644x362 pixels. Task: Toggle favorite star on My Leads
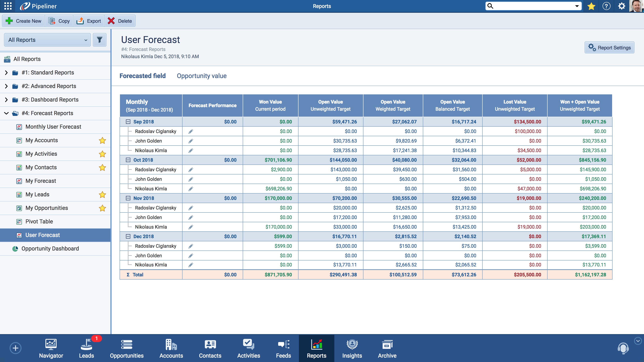(102, 195)
